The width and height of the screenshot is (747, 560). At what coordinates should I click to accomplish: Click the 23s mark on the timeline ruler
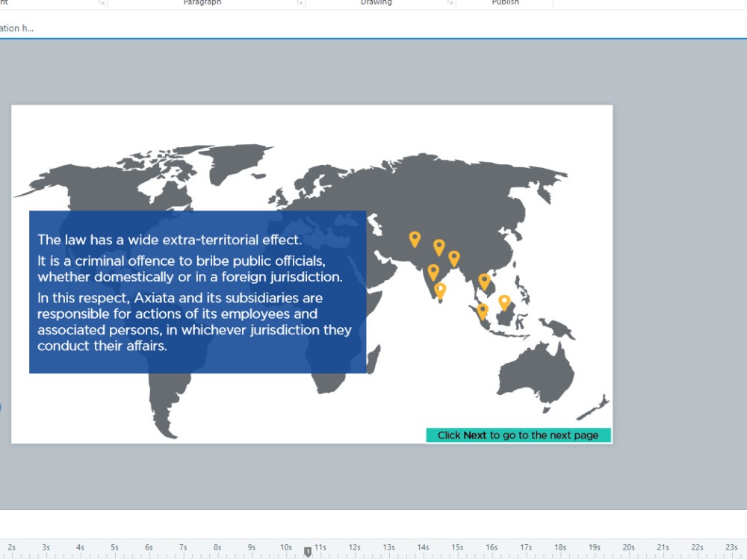731,547
